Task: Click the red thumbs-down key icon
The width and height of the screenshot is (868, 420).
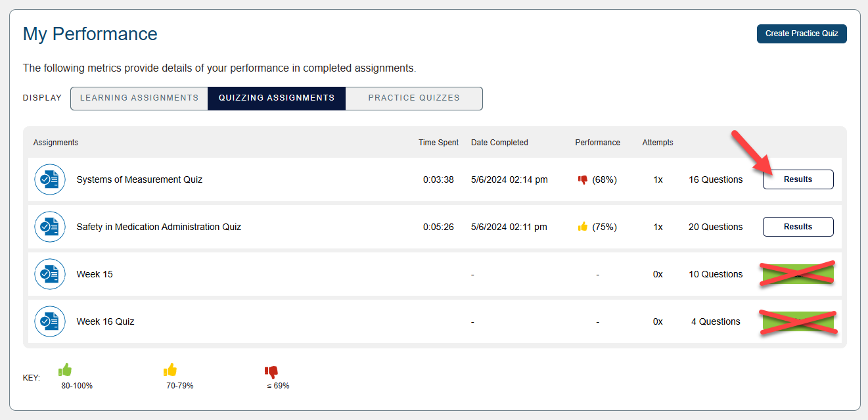Action: coord(271,372)
